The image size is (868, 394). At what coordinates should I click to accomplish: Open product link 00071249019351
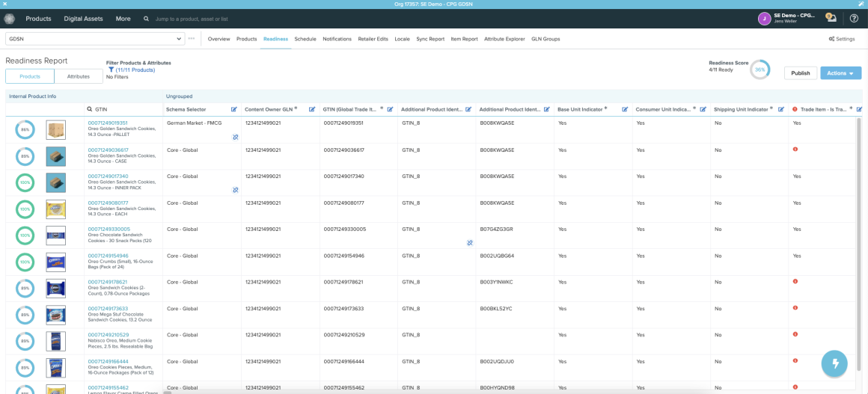[x=108, y=123]
